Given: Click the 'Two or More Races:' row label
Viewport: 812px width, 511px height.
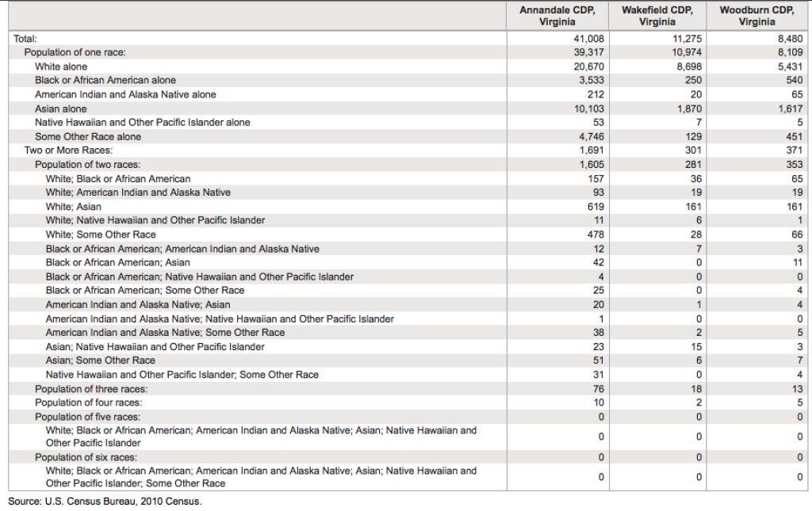Looking at the screenshot, I should [68, 150].
